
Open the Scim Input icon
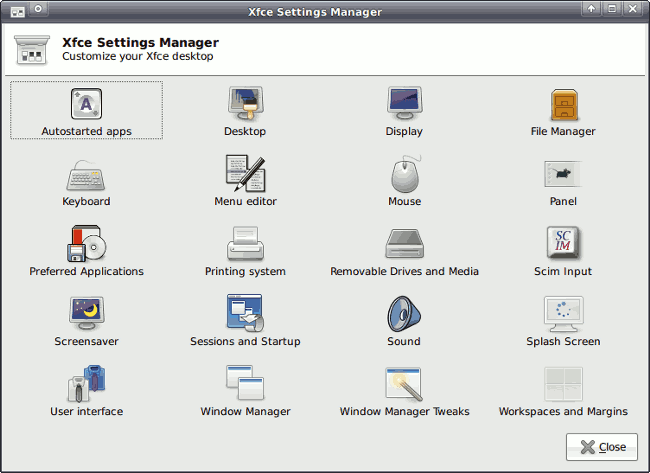tap(563, 242)
